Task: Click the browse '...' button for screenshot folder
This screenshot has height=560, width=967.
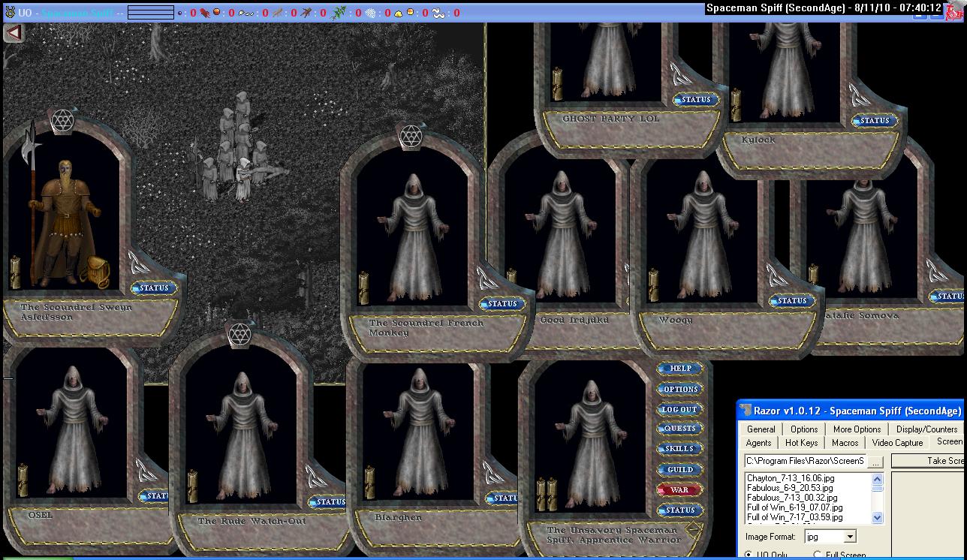Action: point(875,461)
